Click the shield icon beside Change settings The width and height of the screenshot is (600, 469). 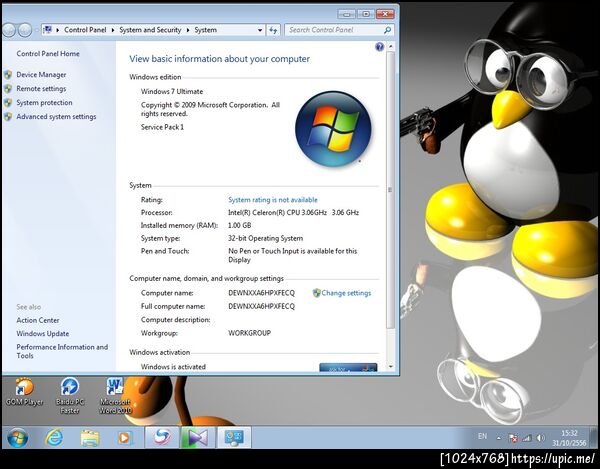pos(316,293)
